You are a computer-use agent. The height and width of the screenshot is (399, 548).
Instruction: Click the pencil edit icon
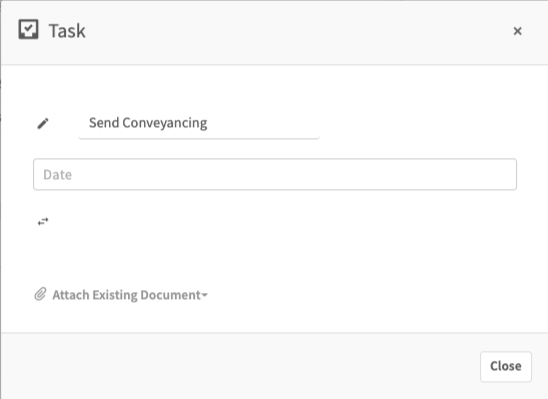[x=43, y=123]
